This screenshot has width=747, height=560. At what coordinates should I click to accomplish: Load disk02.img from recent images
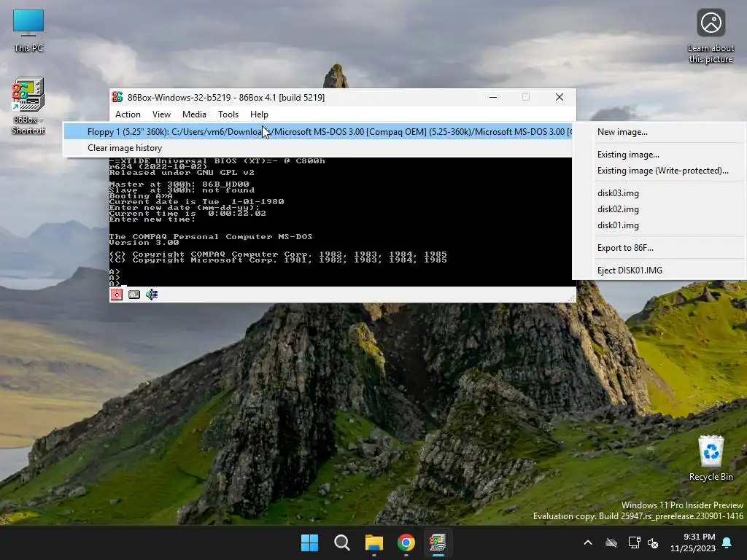[659, 209]
